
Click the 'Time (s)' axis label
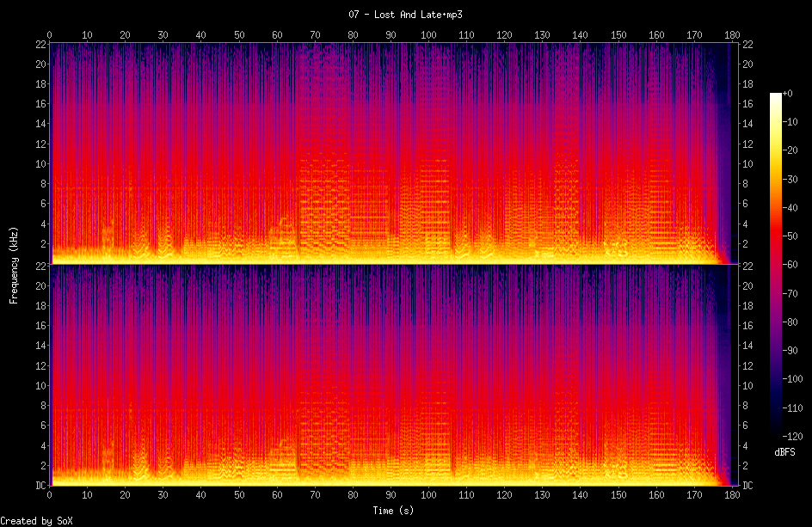click(x=395, y=511)
